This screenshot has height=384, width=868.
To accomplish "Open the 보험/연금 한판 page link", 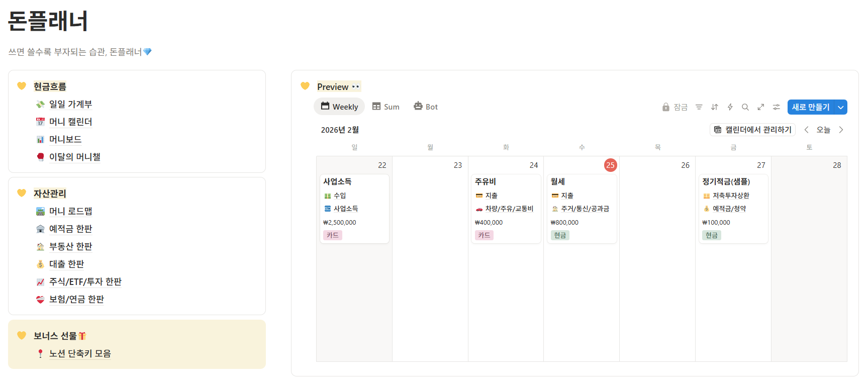I will 76,299.
